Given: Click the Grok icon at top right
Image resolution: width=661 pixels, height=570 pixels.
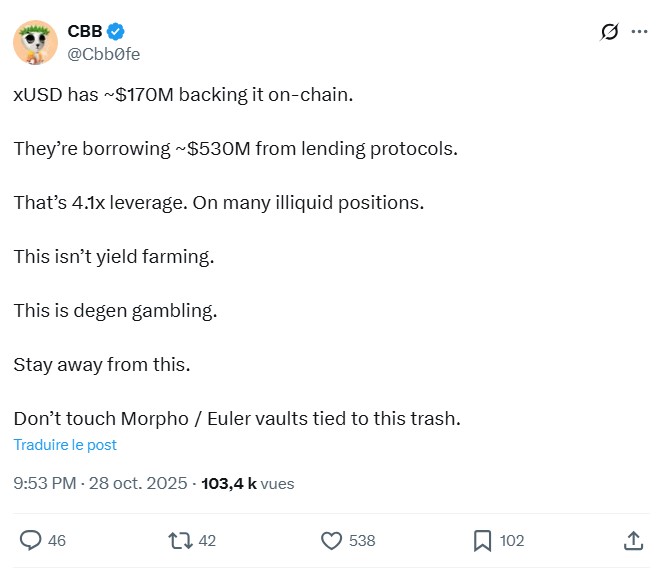Looking at the screenshot, I should click(x=609, y=33).
